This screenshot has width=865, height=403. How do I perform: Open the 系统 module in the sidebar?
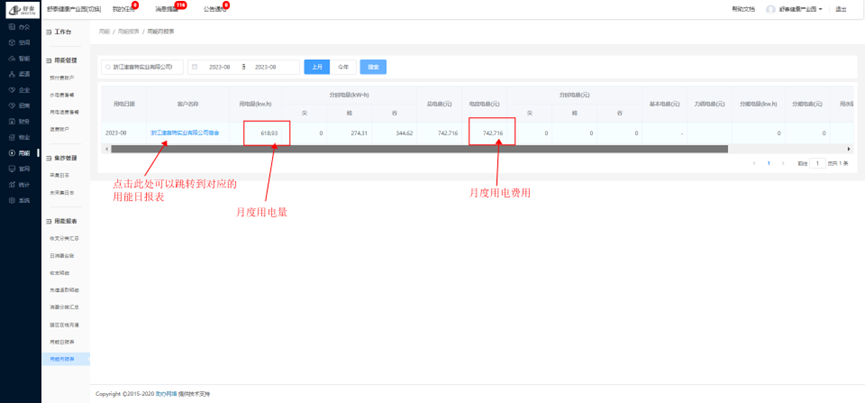click(20, 201)
